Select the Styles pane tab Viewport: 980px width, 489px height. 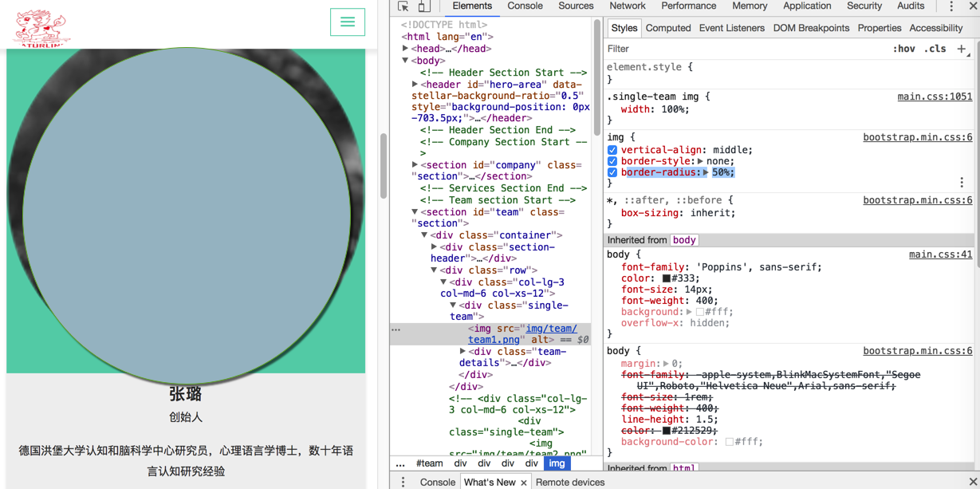click(x=624, y=28)
